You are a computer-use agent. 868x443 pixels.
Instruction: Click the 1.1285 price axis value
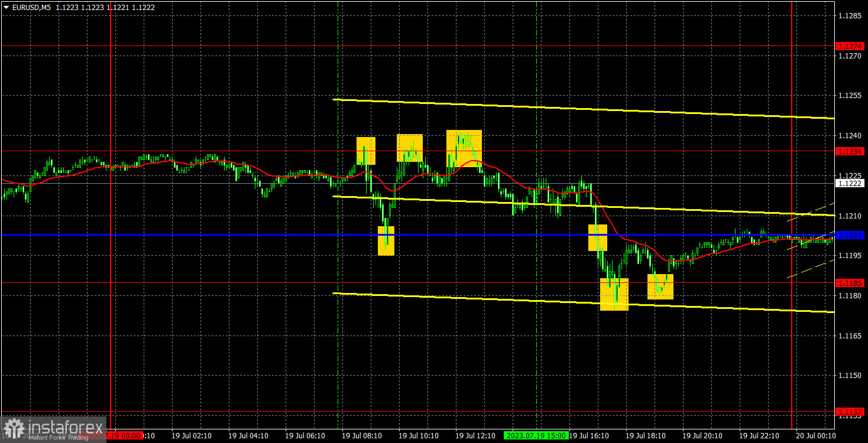point(849,15)
